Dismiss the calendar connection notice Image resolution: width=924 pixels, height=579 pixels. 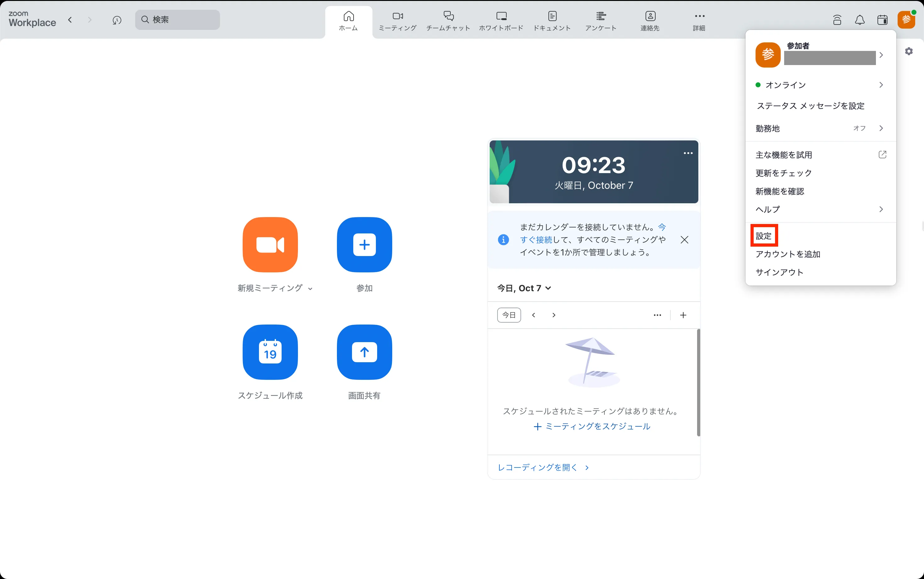tap(684, 240)
